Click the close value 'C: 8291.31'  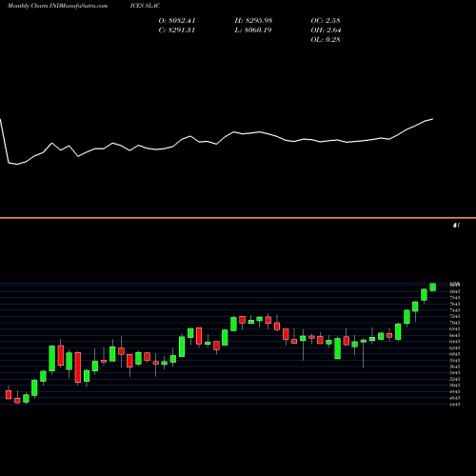[177, 30]
